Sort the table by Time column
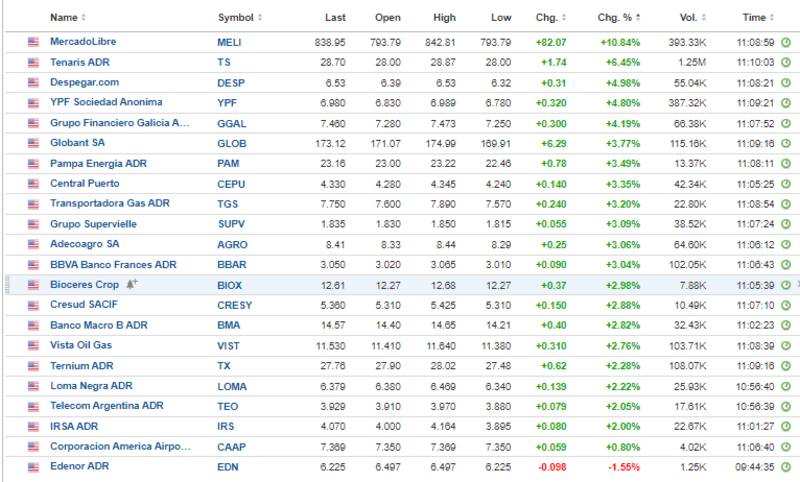 point(760,18)
